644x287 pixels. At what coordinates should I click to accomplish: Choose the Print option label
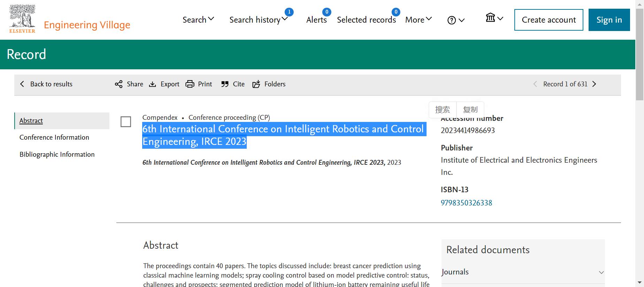[x=205, y=84]
